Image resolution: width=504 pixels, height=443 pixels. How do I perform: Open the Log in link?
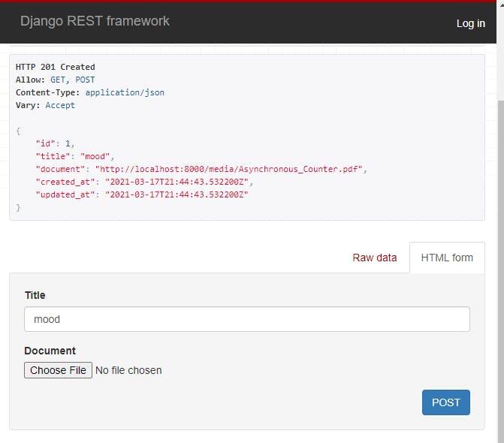point(470,23)
